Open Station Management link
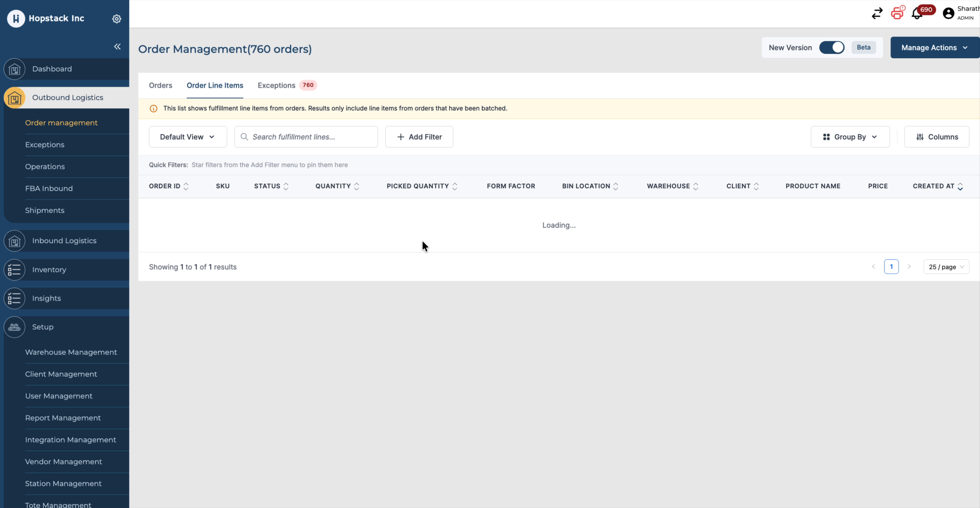 pos(63,484)
